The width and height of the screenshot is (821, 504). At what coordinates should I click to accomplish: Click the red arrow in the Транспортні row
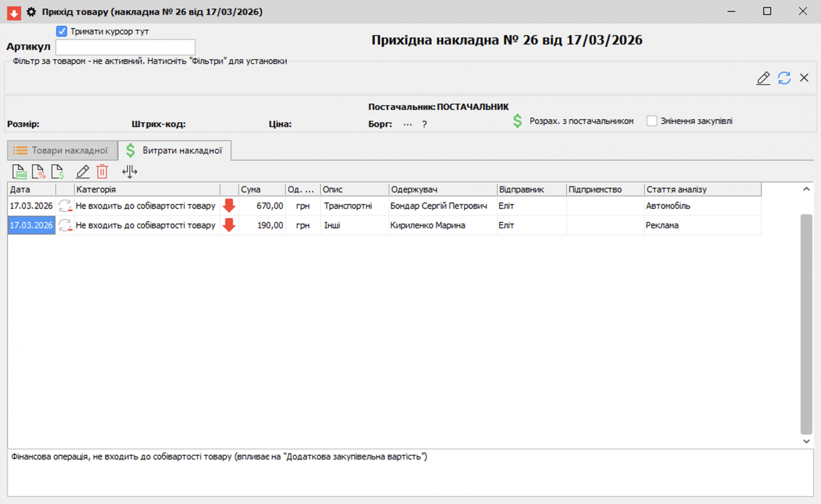click(229, 205)
